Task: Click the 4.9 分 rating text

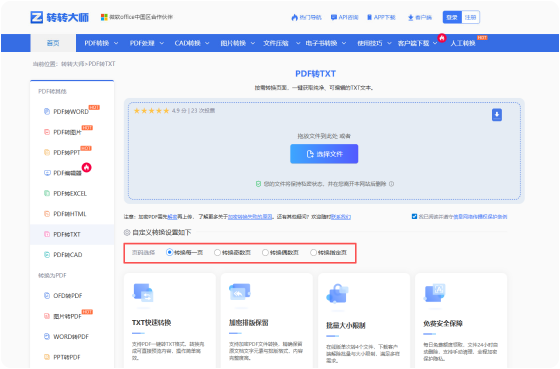Action: (179, 111)
